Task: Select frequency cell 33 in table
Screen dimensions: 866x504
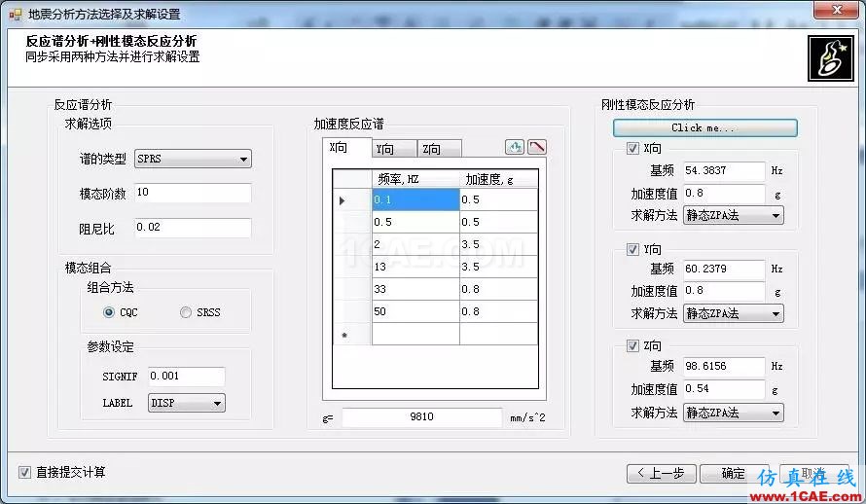Action: pos(415,289)
